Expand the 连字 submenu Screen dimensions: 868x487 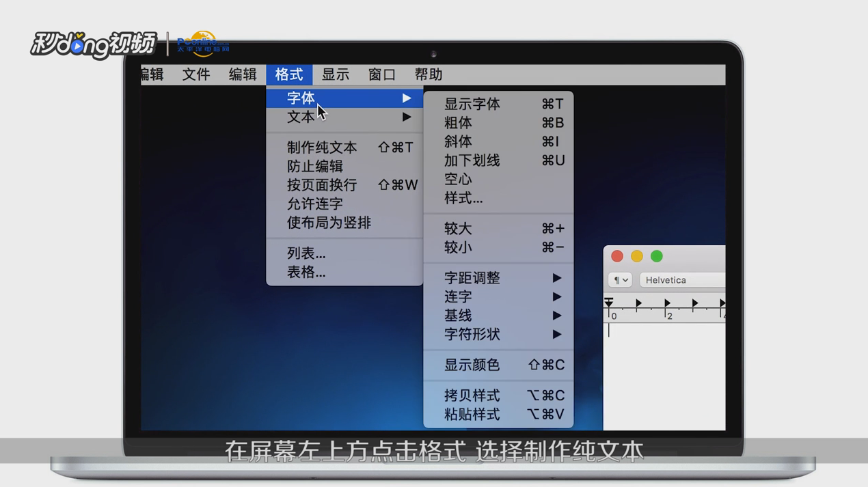coord(498,297)
